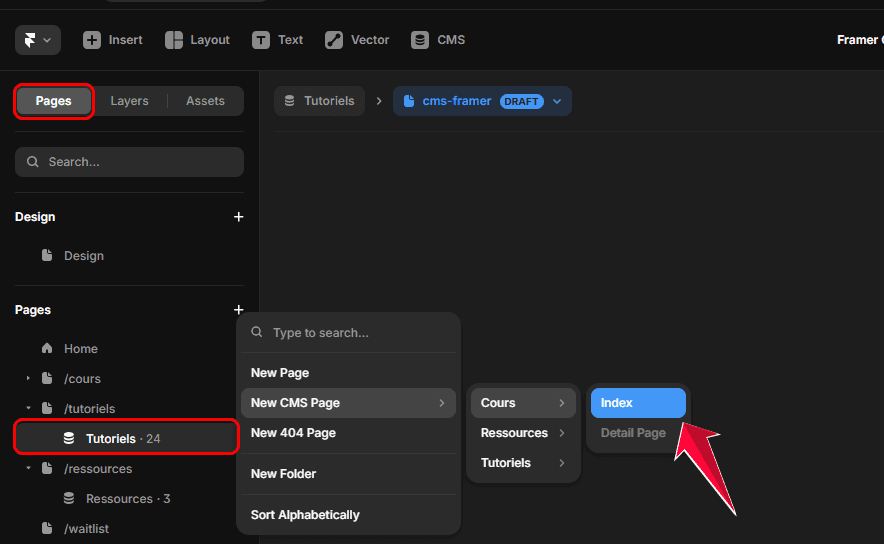Select the Vector pen tool icon
884x544 pixels.
point(334,40)
